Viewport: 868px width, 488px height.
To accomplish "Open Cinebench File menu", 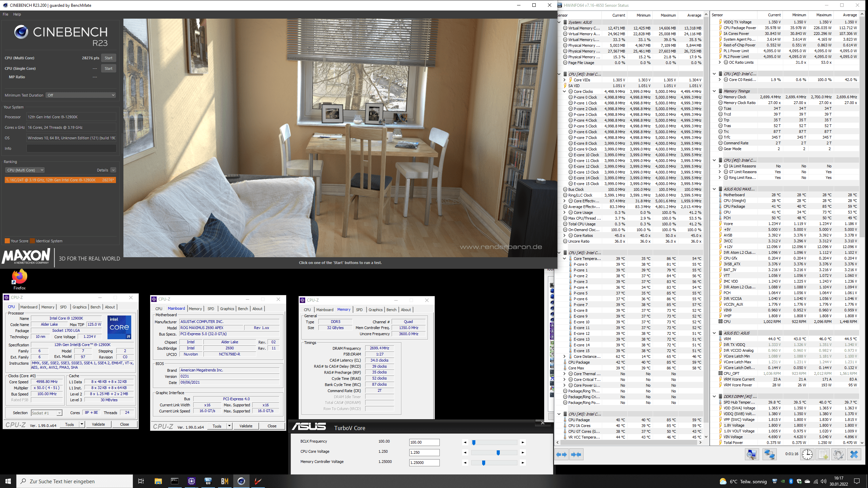I will point(5,14).
